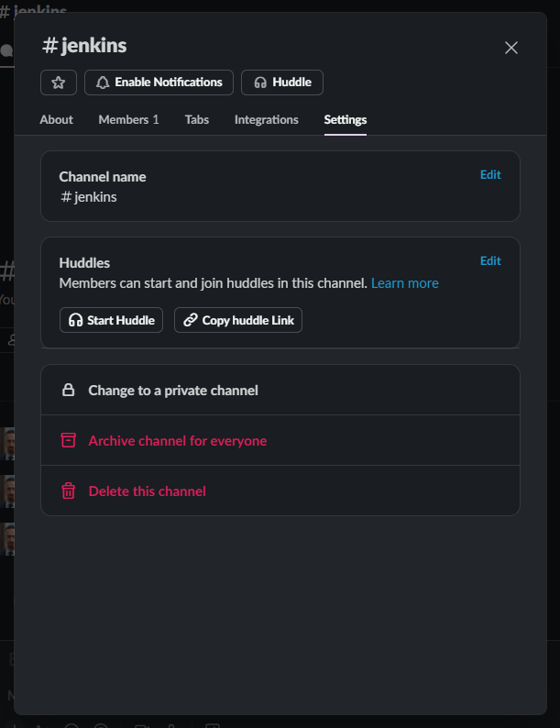Viewport: 560px width, 728px height.
Task: Click the lock icon for private channel
Action: pyautogui.click(x=68, y=391)
